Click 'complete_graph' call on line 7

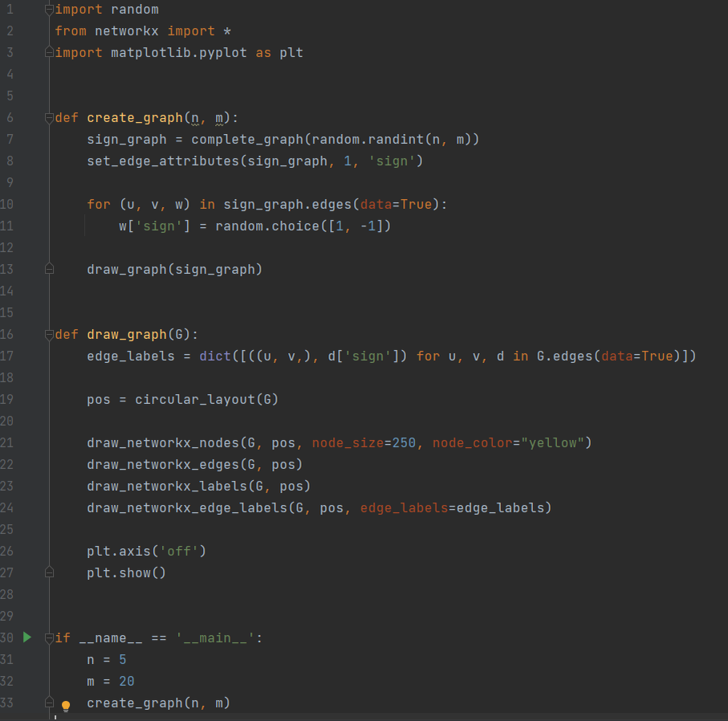(247, 140)
